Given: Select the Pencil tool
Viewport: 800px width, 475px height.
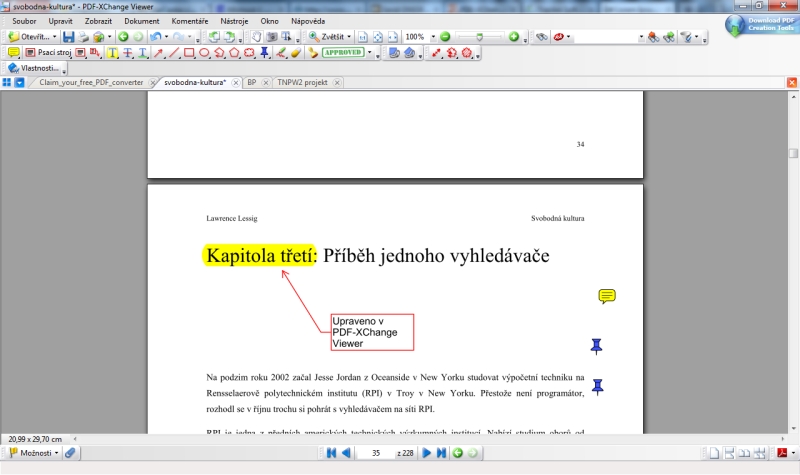Looking at the screenshot, I should pyautogui.click(x=281, y=53).
